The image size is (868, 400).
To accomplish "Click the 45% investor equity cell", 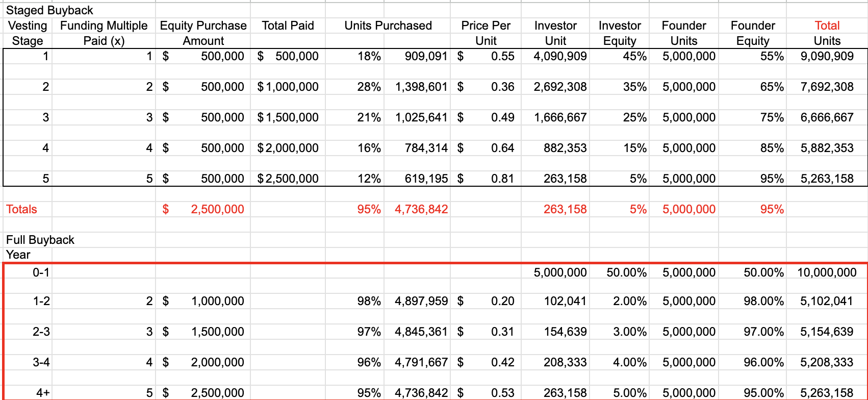I will (x=634, y=56).
